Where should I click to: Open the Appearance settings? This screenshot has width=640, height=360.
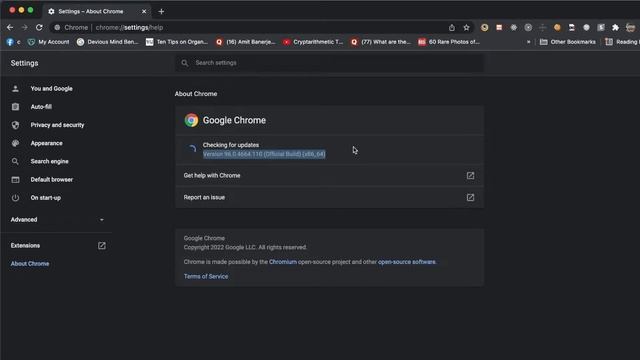[47, 143]
